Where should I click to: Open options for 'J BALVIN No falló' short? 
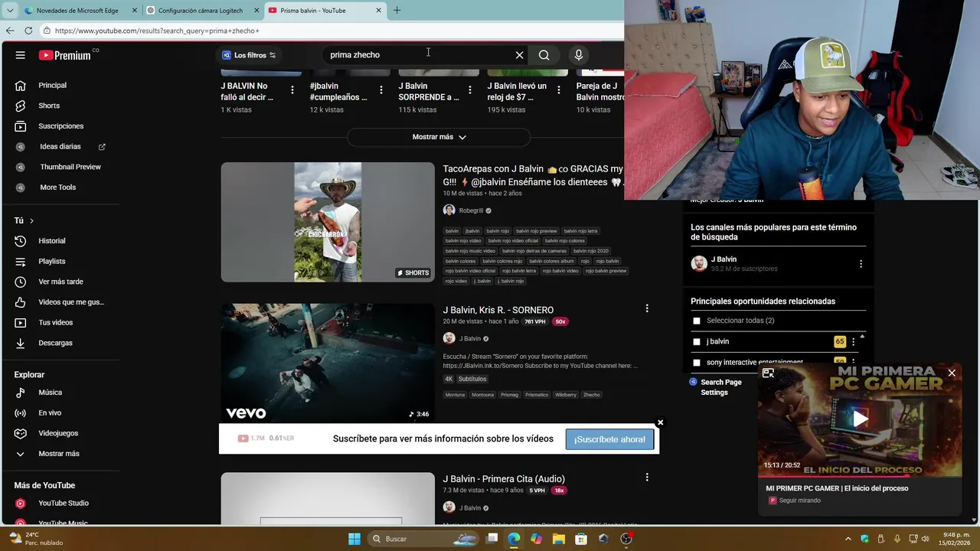tap(292, 90)
